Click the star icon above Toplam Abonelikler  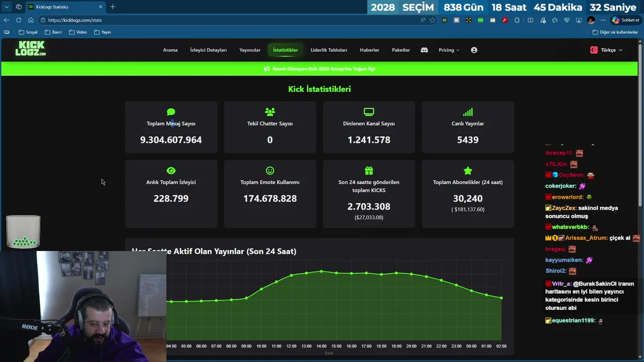468,170
